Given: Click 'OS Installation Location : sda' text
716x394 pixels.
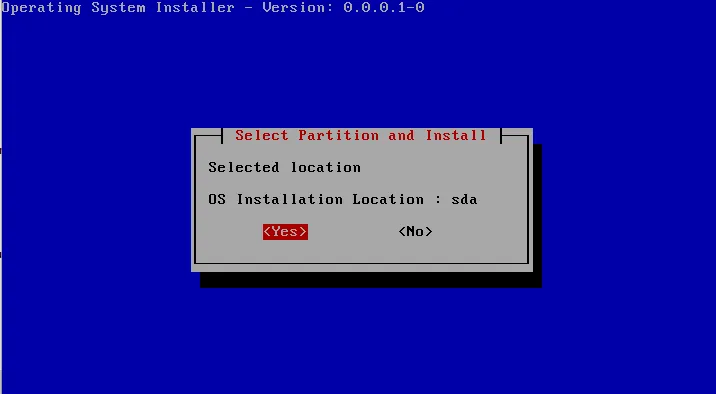Looking at the screenshot, I should coord(343,199).
